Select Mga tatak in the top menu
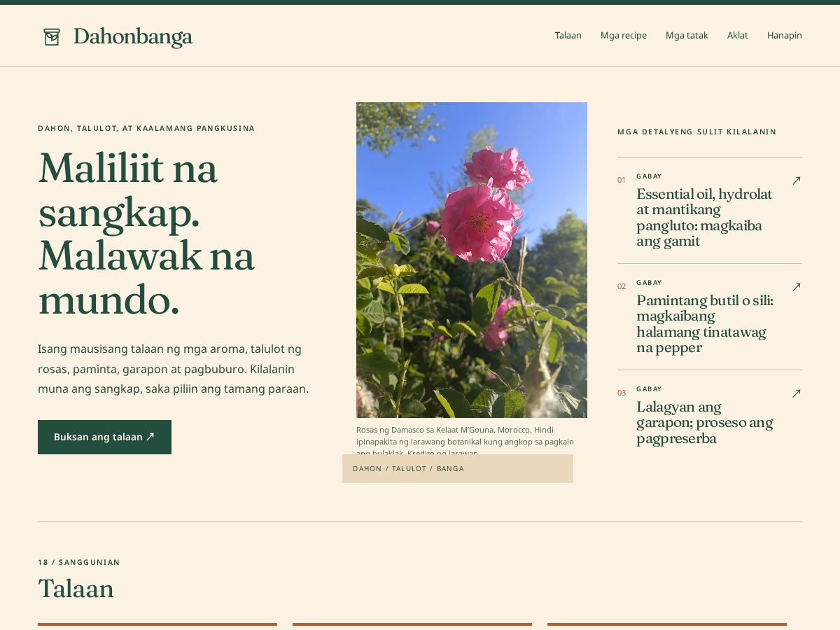The height and width of the screenshot is (630, 840). tap(687, 35)
